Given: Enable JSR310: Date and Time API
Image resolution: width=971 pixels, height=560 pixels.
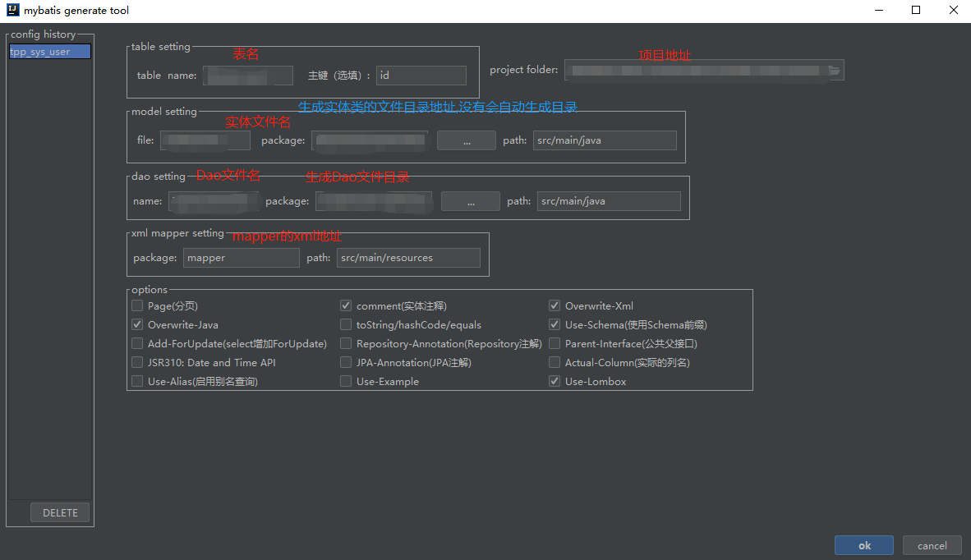Looking at the screenshot, I should tap(137, 363).
